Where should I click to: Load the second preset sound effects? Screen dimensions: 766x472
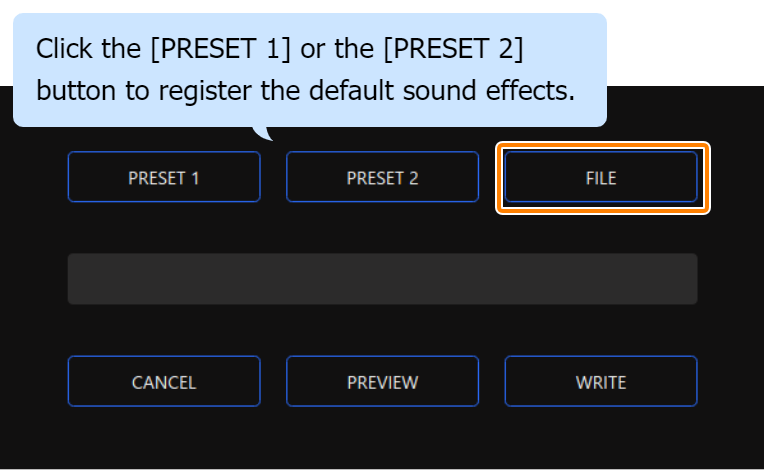pos(382,178)
